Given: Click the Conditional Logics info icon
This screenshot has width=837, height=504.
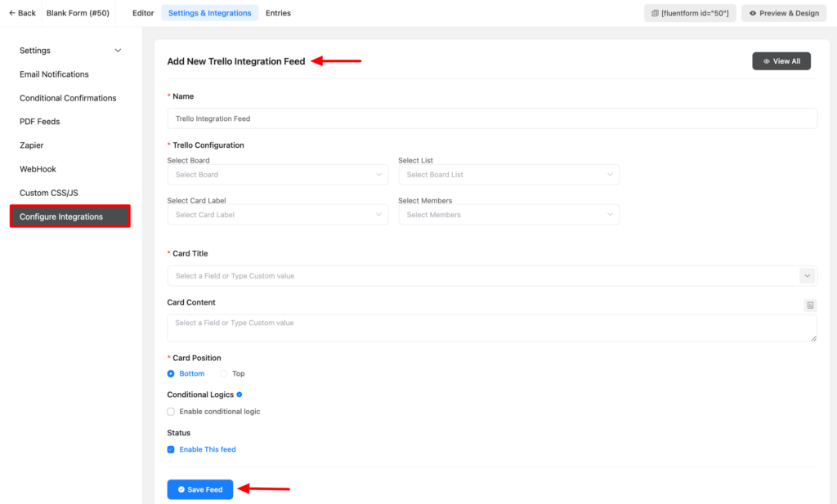Looking at the screenshot, I should (x=237, y=395).
